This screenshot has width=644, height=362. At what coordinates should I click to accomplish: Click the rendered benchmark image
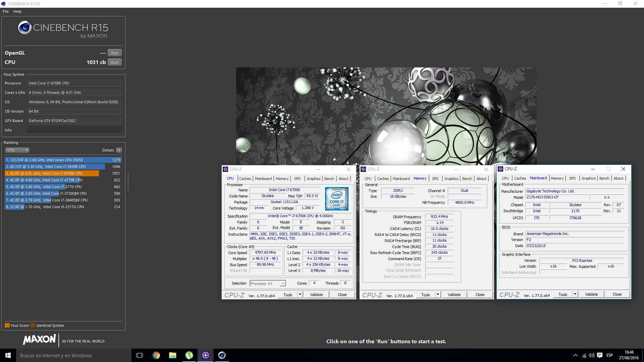click(386, 116)
